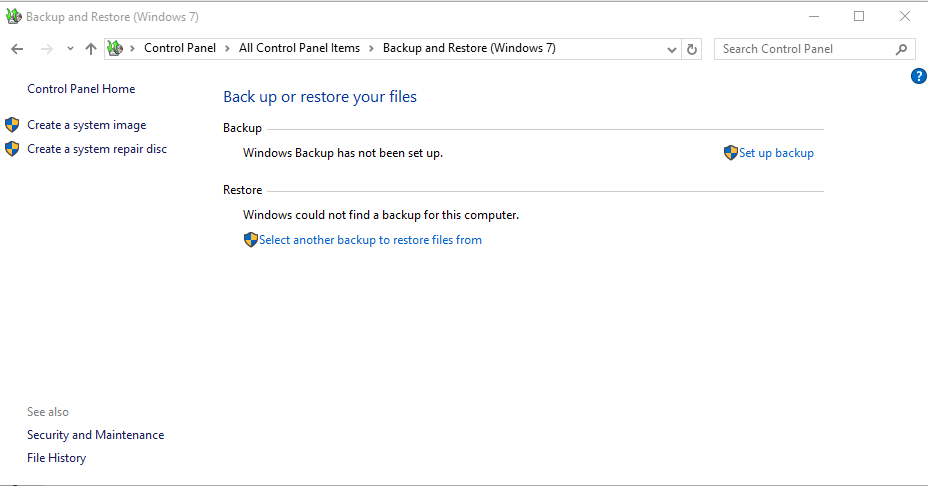Viewport: 928px width, 486px height.
Task: Click 'Back up or restore your files' heading
Action: 320,96
